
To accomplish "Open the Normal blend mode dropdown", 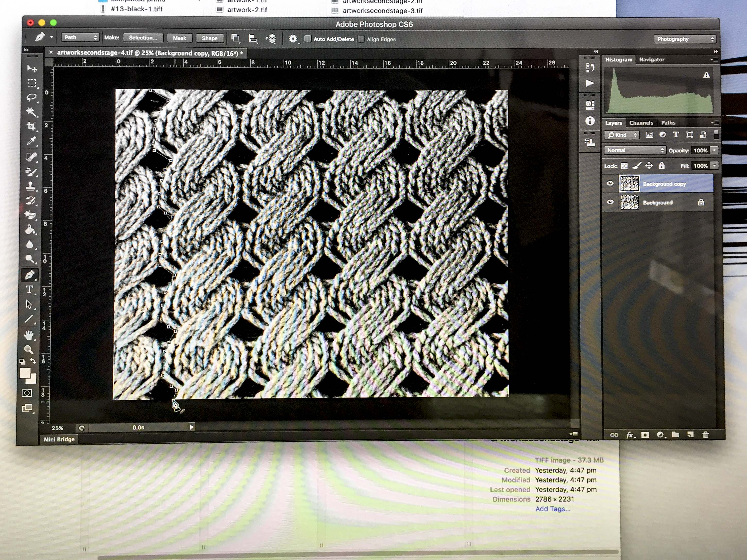I will click(x=634, y=150).
